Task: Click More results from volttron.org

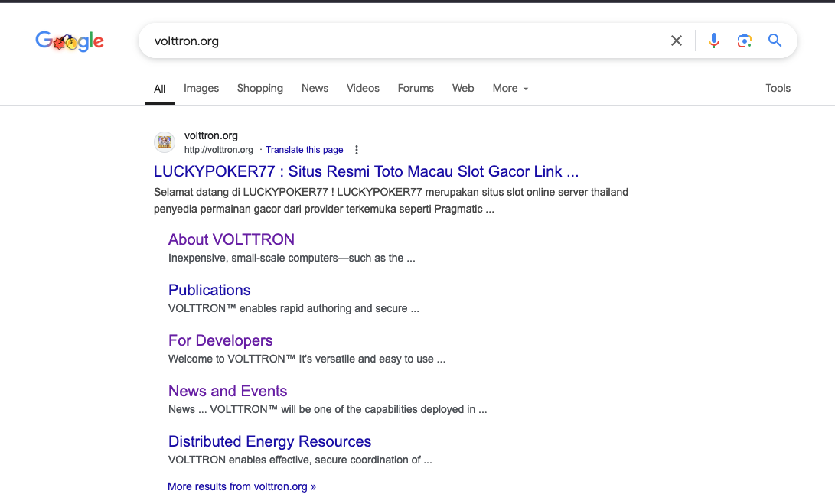Action: click(x=241, y=486)
